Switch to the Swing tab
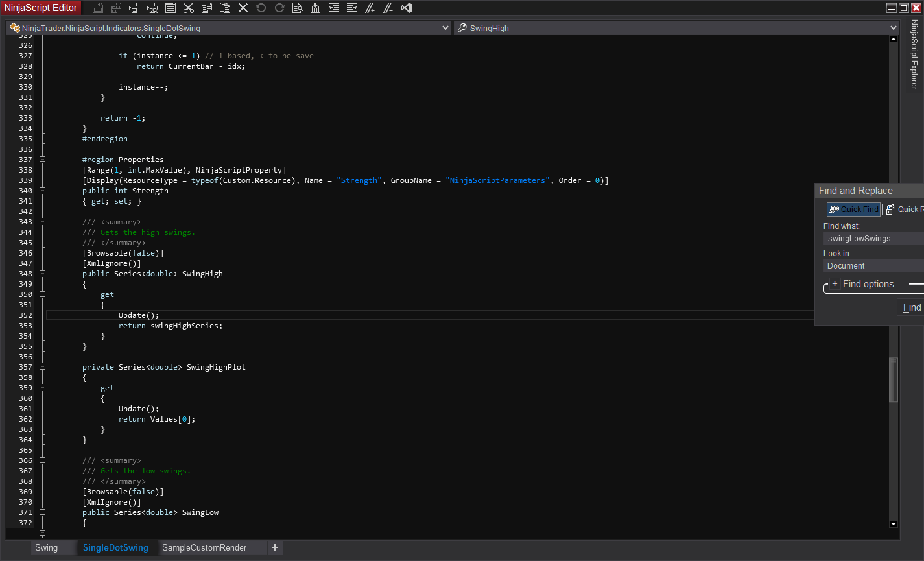This screenshot has height=561, width=924. [x=46, y=548]
